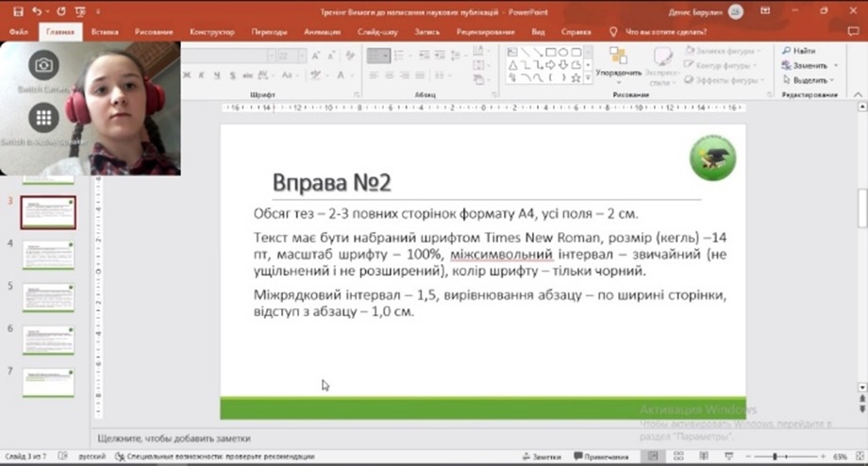Open the Примечания comments pane
This screenshot has width=868, height=466.
[x=601, y=457]
